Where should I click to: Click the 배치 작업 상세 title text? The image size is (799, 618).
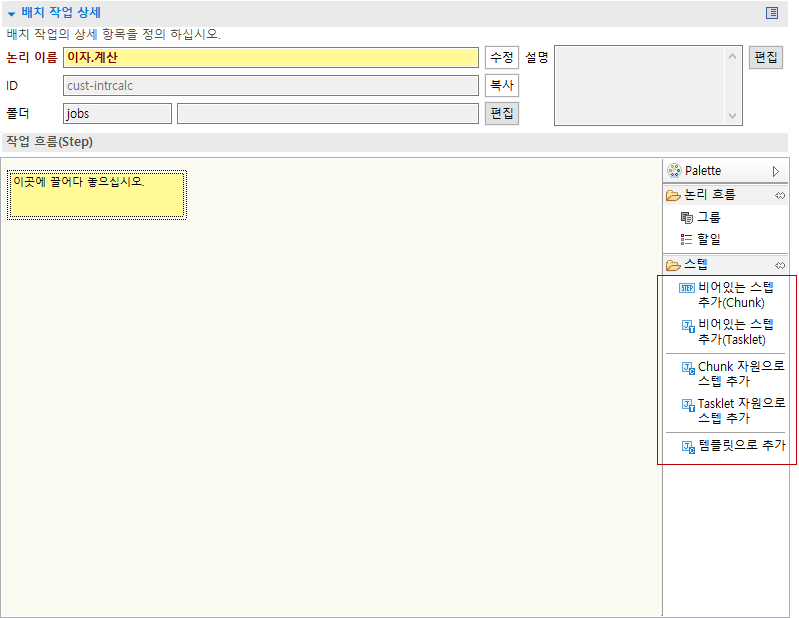coord(61,13)
